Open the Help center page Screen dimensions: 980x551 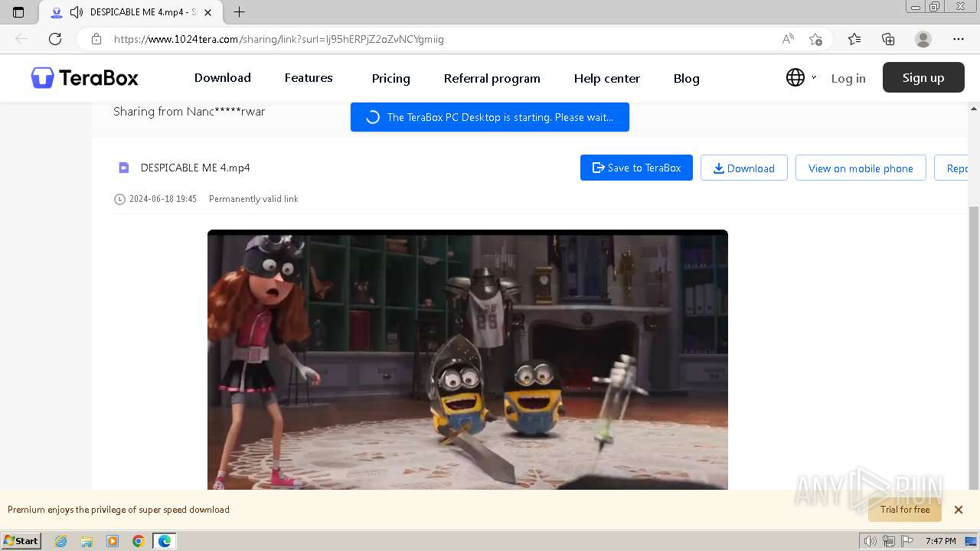point(606,78)
